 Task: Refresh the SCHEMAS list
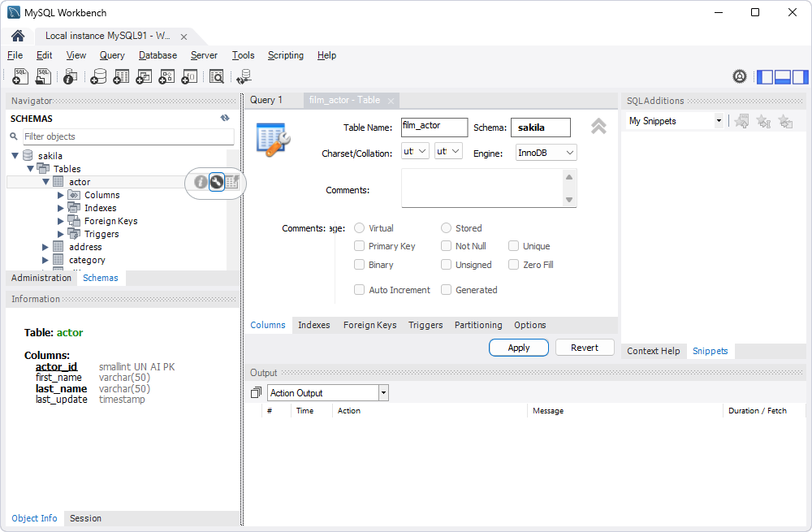click(225, 118)
